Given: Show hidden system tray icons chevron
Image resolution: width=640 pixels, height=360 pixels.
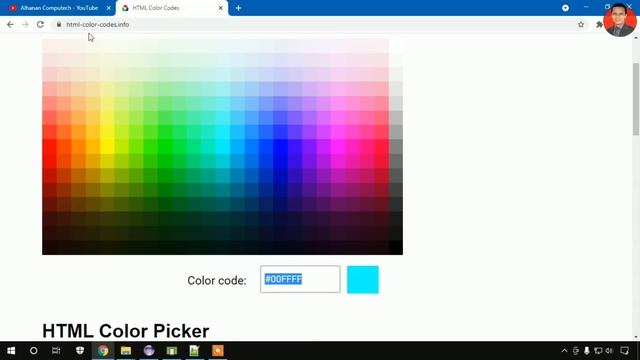Looking at the screenshot, I should [564, 351].
